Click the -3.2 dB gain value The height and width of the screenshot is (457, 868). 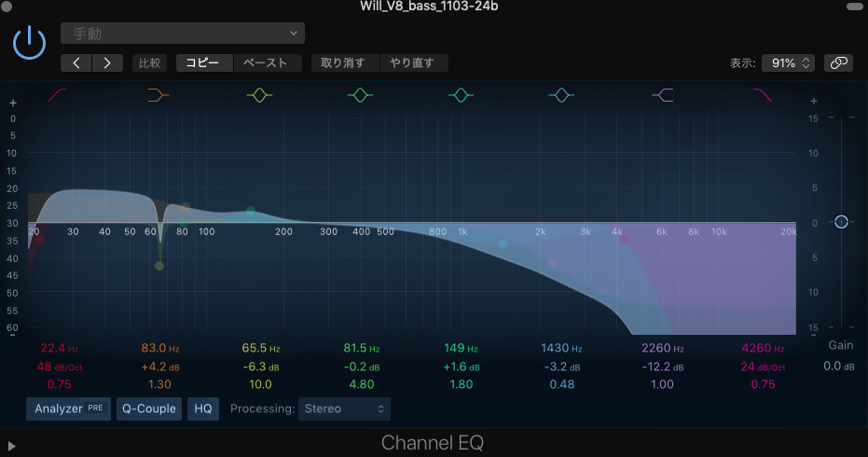pos(561,367)
